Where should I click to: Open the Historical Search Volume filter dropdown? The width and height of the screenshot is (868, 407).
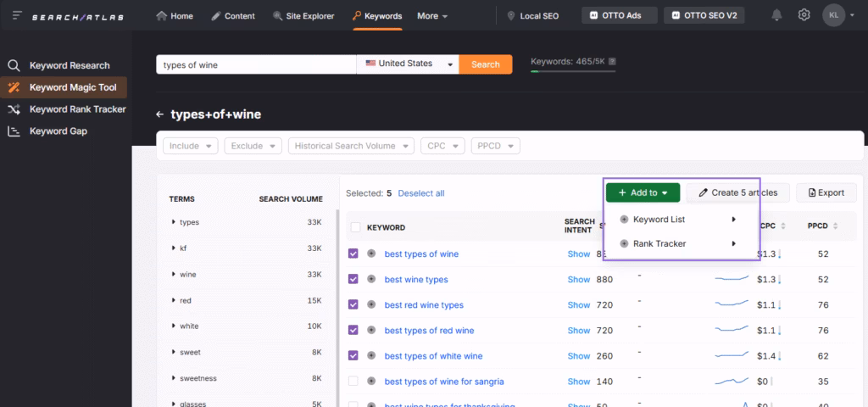351,146
